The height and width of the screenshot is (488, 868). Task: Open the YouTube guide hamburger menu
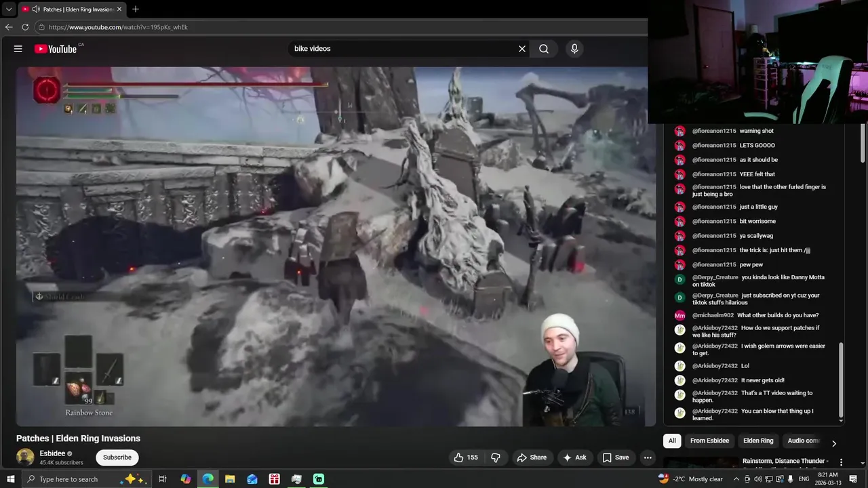coord(18,49)
